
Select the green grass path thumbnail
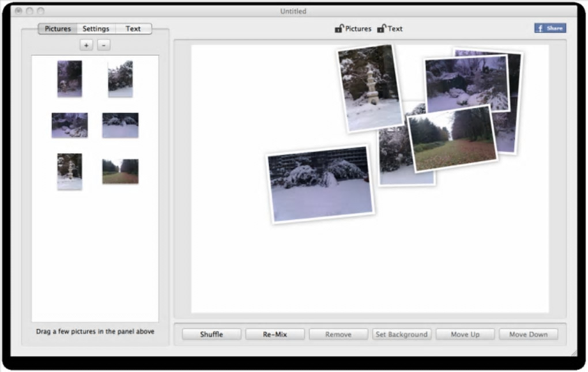[120, 172]
